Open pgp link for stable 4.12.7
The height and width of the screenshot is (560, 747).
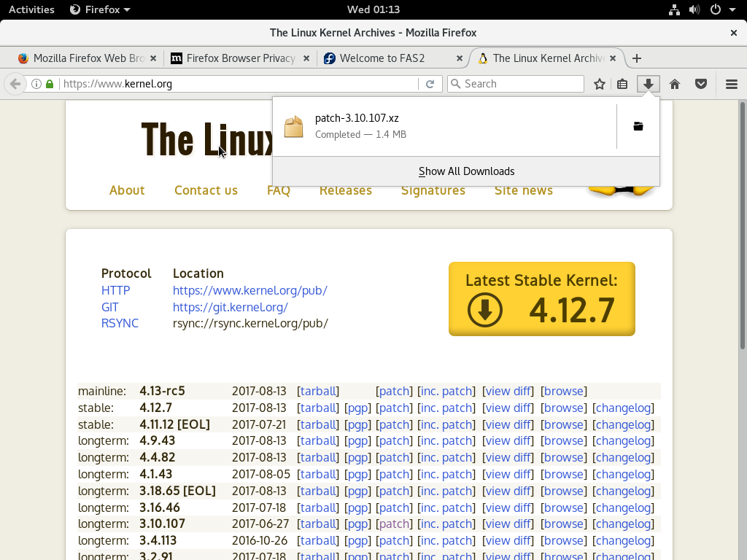357,408
